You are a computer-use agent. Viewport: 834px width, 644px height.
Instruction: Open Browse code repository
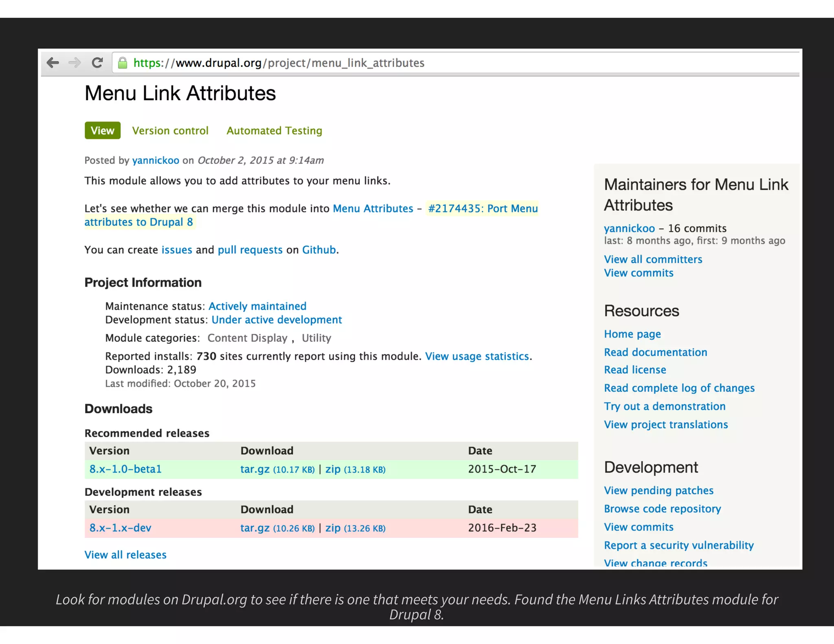[x=662, y=509]
